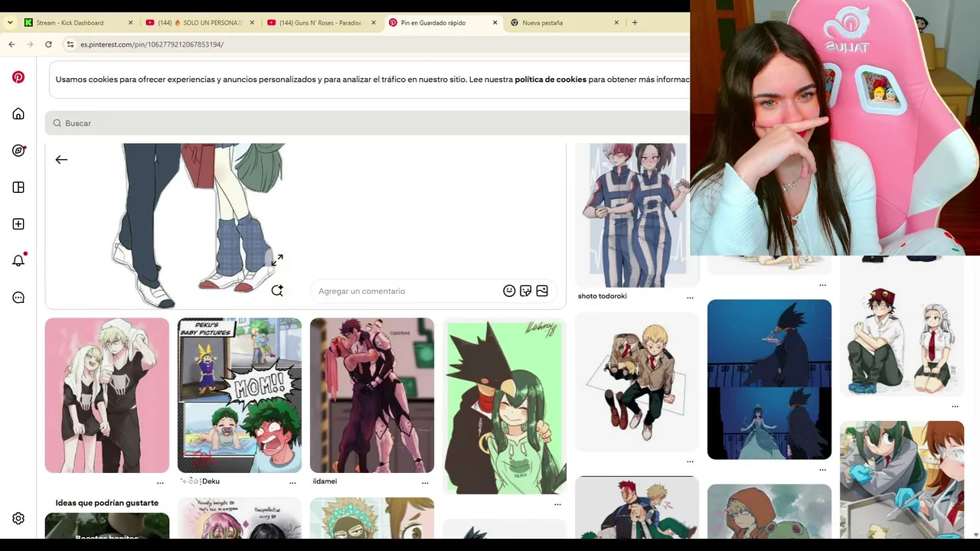Open the lab coat frog-girl pin
The height and width of the screenshot is (551, 980).
coord(902,480)
